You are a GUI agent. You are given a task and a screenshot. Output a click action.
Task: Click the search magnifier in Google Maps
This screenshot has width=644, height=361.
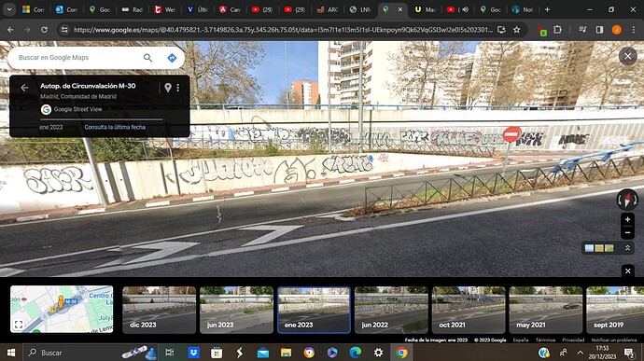147,58
